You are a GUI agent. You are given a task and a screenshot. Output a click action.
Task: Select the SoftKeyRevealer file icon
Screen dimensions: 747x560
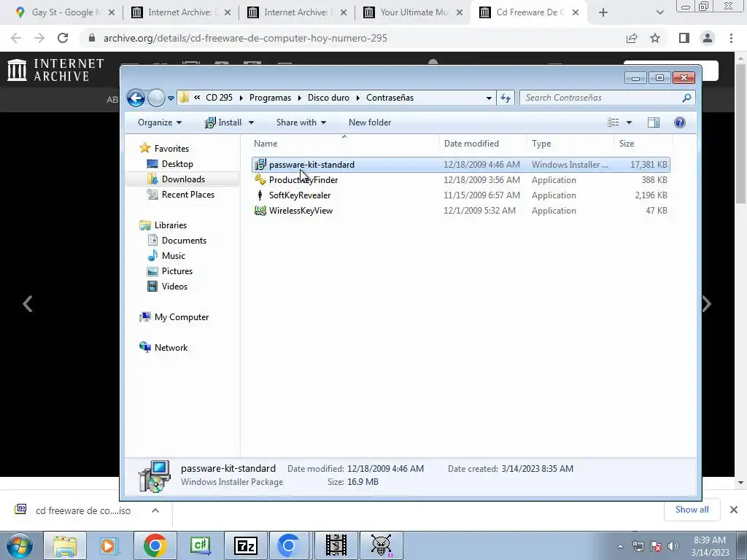(260, 195)
